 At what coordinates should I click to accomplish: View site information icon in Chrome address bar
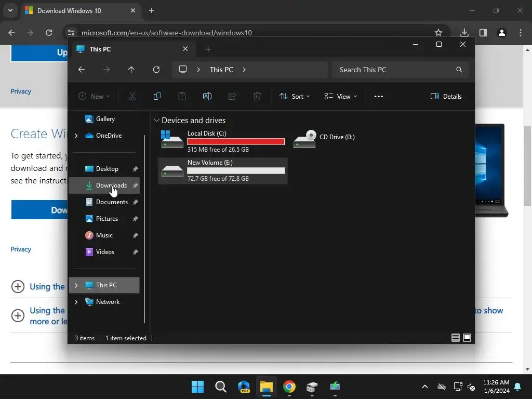coord(71,33)
